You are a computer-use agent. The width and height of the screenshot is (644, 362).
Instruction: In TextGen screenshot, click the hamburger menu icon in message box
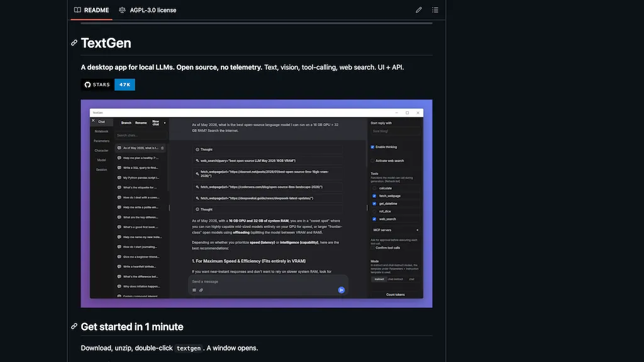point(194,290)
